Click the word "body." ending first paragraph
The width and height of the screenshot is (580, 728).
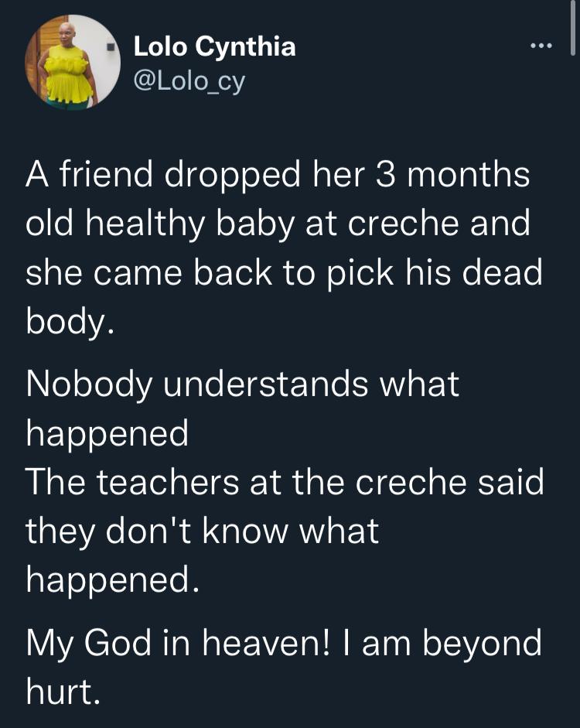point(71,323)
